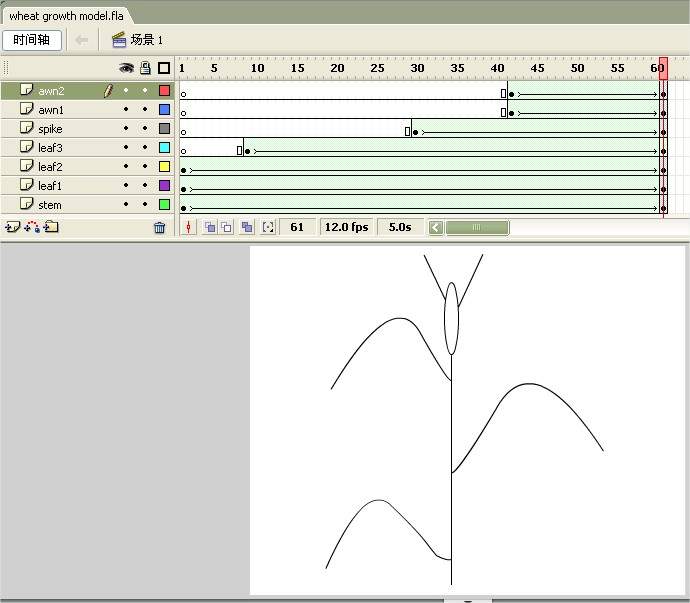690x603 pixels.
Task: Click the playhead at frame 61
Action: point(663,68)
